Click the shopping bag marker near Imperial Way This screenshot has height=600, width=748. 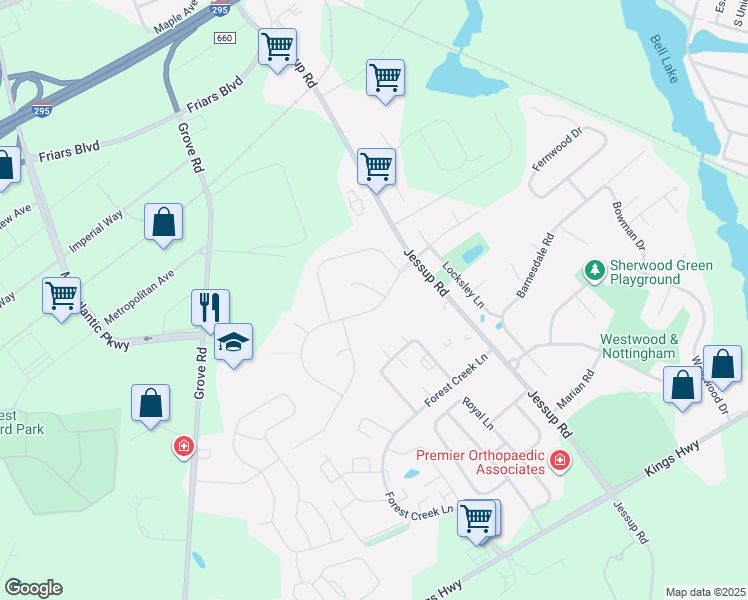(164, 224)
